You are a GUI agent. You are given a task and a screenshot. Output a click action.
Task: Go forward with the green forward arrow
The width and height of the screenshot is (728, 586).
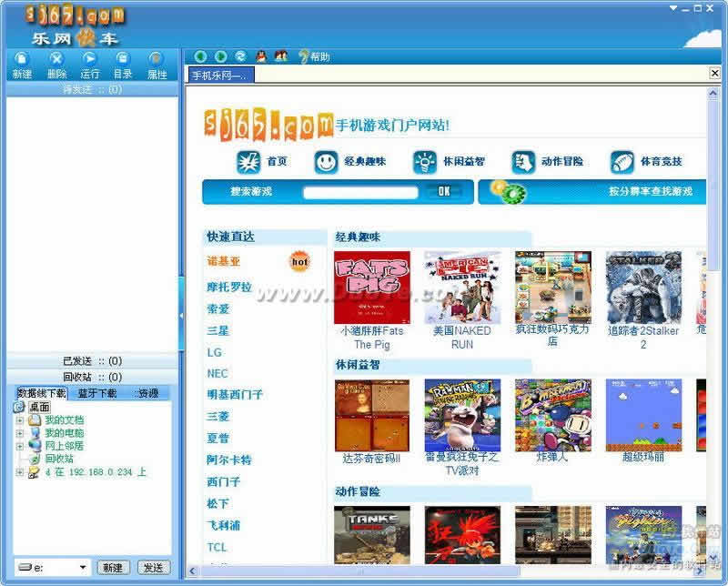(220, 56)
